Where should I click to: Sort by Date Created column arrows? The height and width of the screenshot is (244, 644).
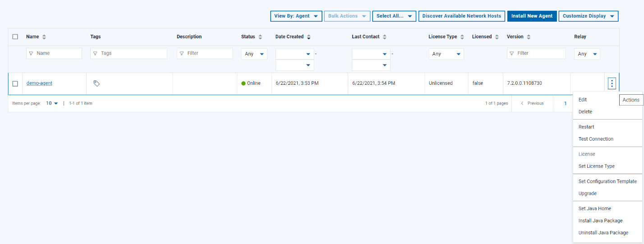pos(308,37)
